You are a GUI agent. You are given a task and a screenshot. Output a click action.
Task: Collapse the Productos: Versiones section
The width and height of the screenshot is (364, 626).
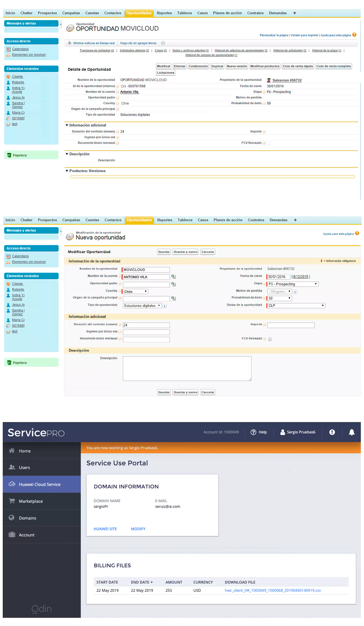click(x=67, y=171)
